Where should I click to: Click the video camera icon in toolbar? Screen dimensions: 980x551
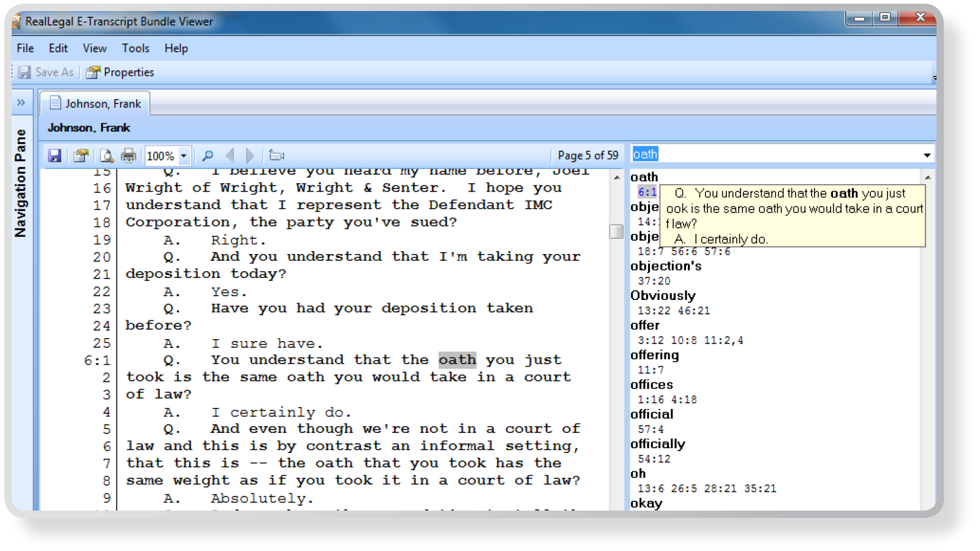click(277, 156)
